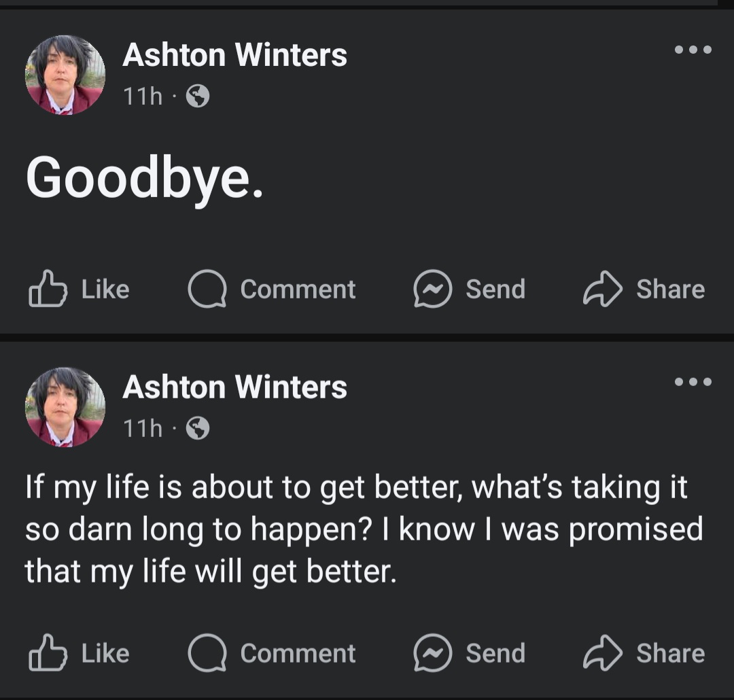
Task: Click comment bubble icon on "Goodbye." post
Action: [x=208, y=290]
